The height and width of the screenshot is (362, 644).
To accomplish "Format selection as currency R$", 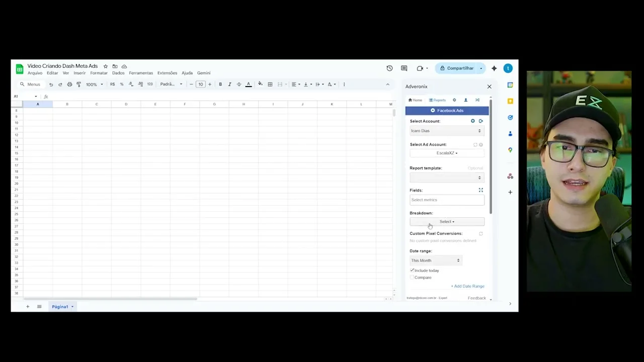I will point(112,84).
